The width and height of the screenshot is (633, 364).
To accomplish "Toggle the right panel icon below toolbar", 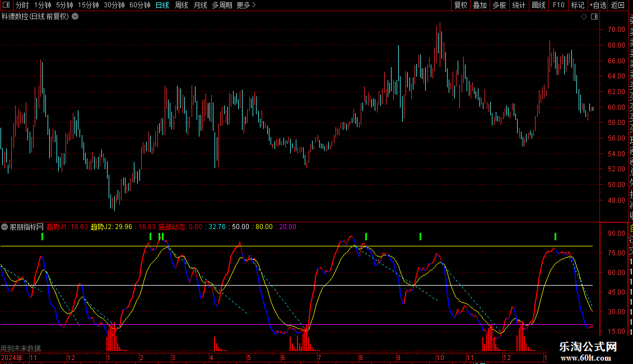I will click(593, 17).
